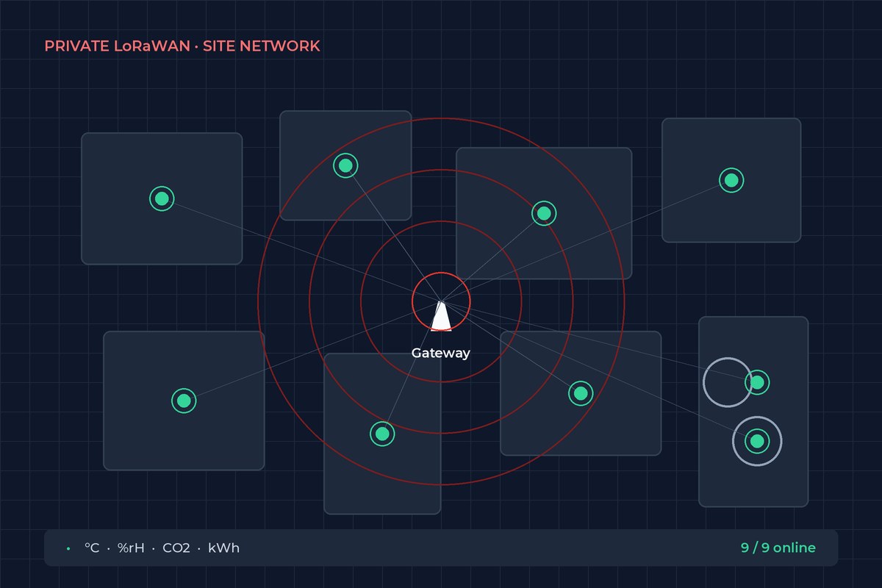Inspect the sensor node in the building below the Gateway
This screenshot has width=882, height=588.
pyautogui.click(x=382, y=434)
